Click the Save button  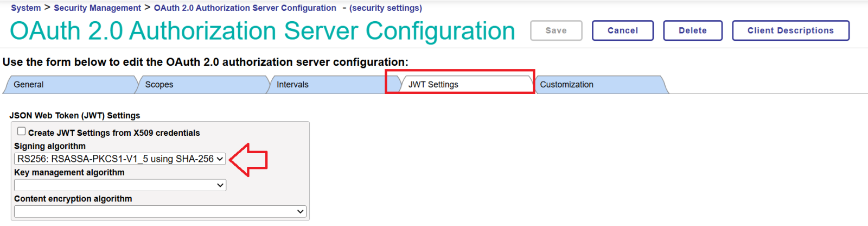[x=556, y=30]
